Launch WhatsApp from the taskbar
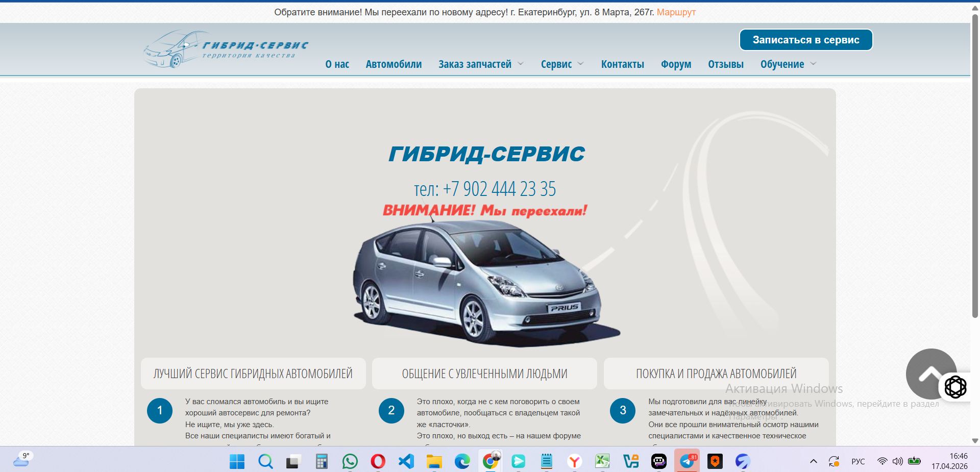This screenshot has width=980, height=472. (350, 461)
